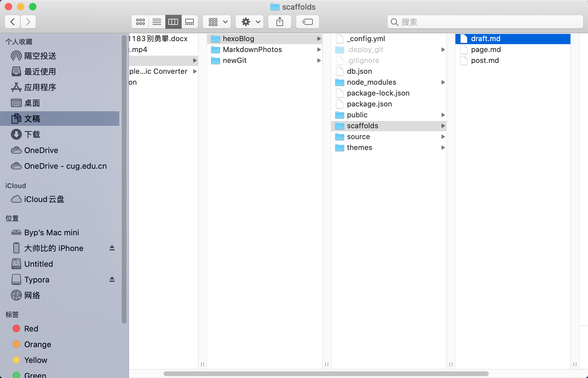Go back using the back arrow
588x378 pixels.
(x=12, y=22)
